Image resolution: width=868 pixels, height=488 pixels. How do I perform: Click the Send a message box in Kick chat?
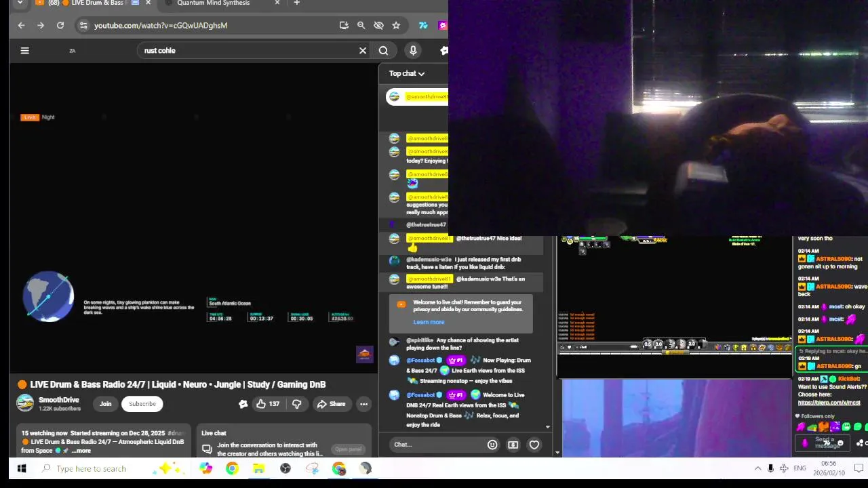point(823,443)
